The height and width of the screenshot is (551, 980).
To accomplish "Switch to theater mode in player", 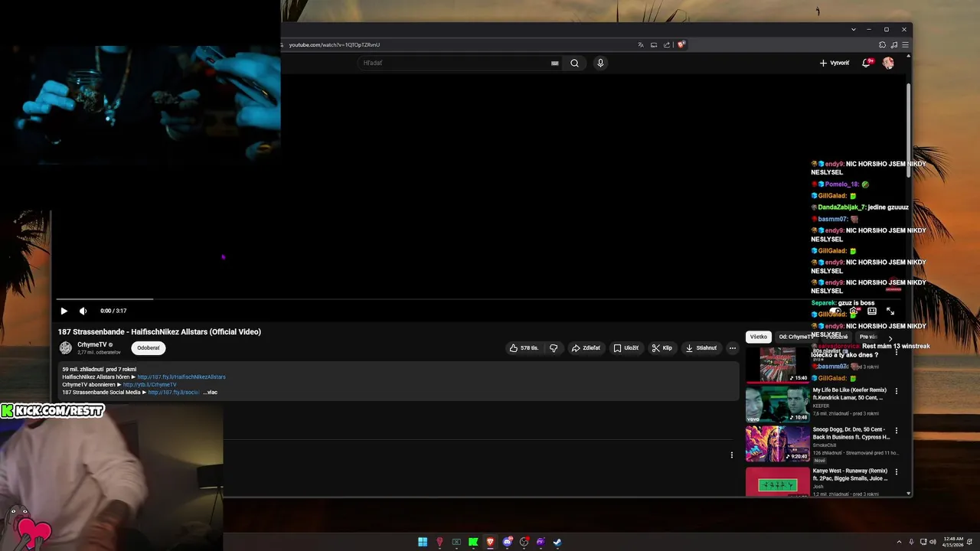I will coord(871,311).
